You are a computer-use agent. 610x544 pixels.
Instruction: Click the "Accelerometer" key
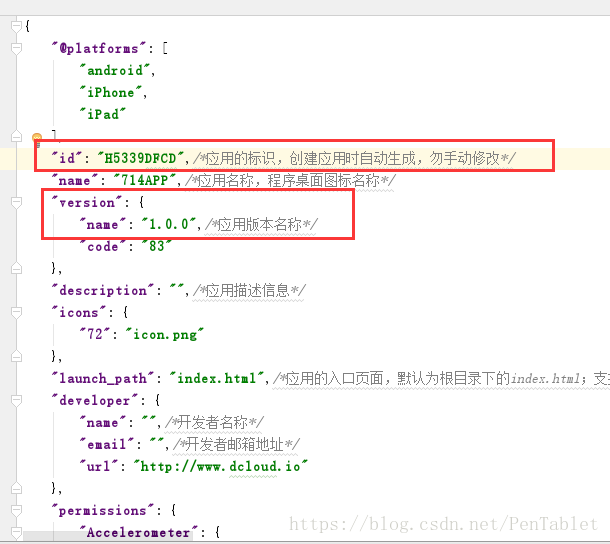[138, 532]
